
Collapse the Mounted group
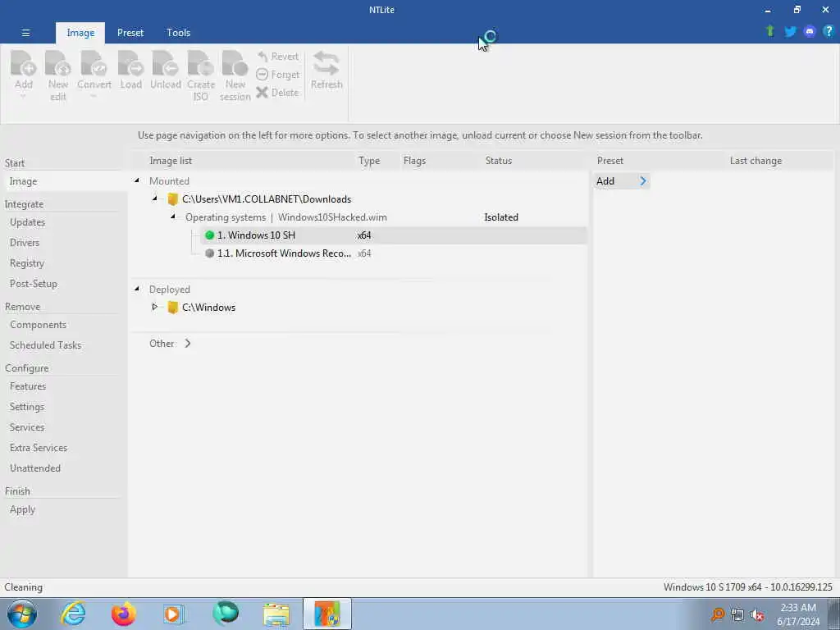[x=137, y=180]
